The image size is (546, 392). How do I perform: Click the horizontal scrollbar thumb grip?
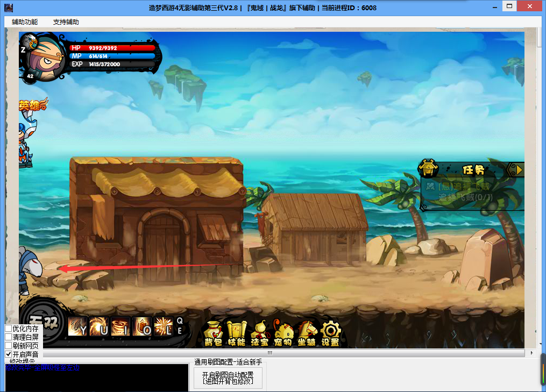point(270,353)
